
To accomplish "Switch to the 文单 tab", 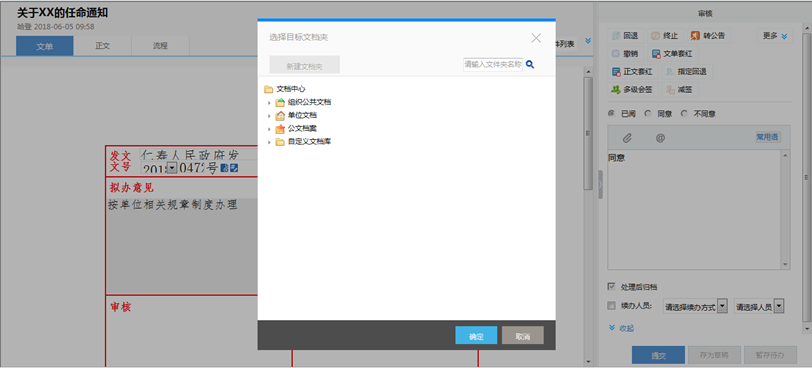I will tap(45, 46).
